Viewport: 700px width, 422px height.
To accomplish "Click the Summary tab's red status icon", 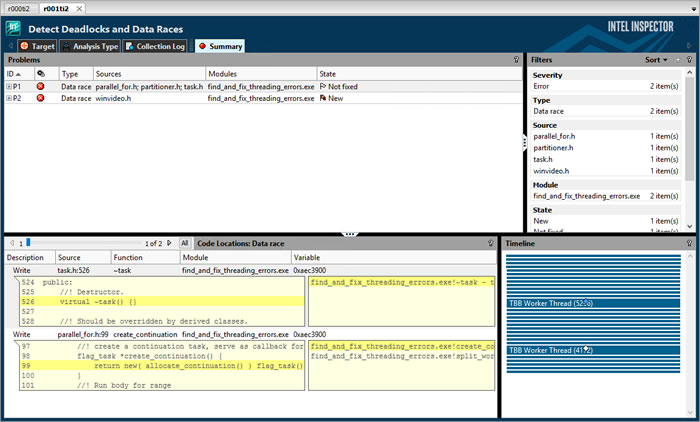I will [201, 46].
